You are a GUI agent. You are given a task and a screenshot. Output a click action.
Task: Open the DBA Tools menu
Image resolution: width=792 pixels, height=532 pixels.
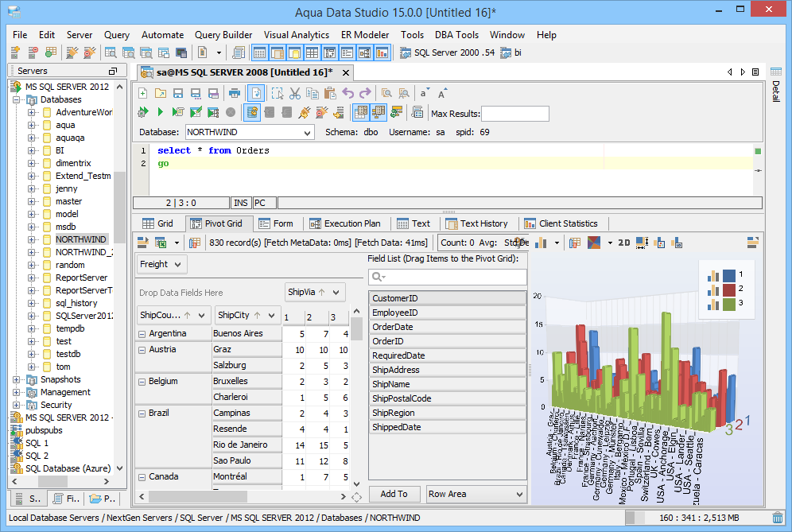click(456, 35)
